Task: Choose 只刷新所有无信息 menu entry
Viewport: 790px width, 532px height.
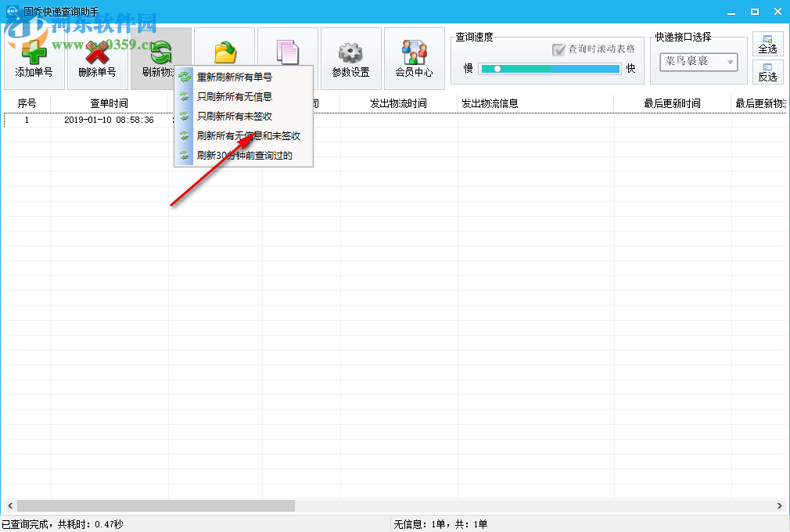Action: [236, 97]
